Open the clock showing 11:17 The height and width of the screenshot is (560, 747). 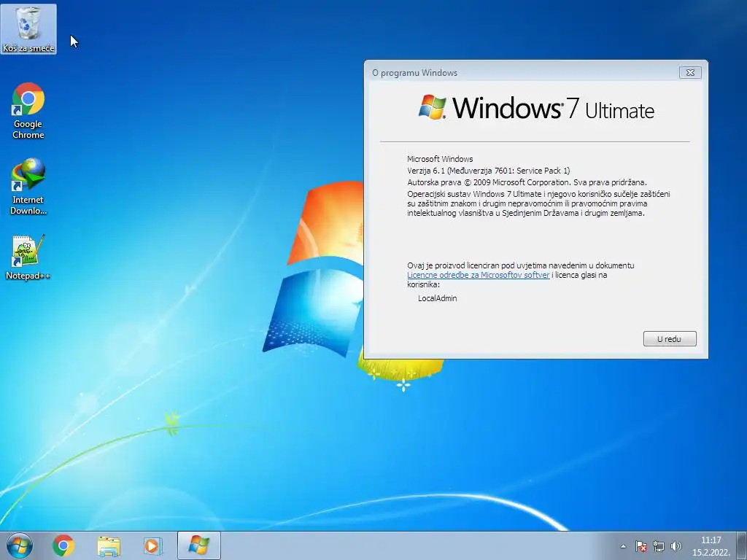(x=711, y=546)
